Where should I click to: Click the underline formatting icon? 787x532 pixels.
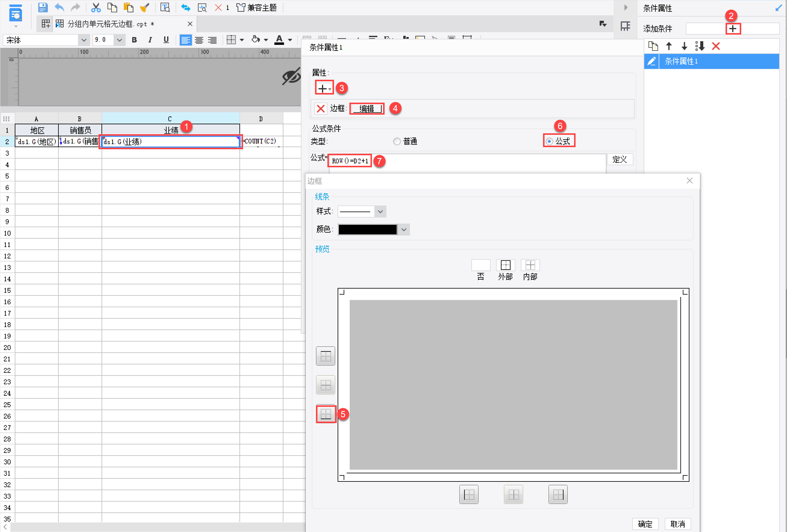[x=166, y=40]
